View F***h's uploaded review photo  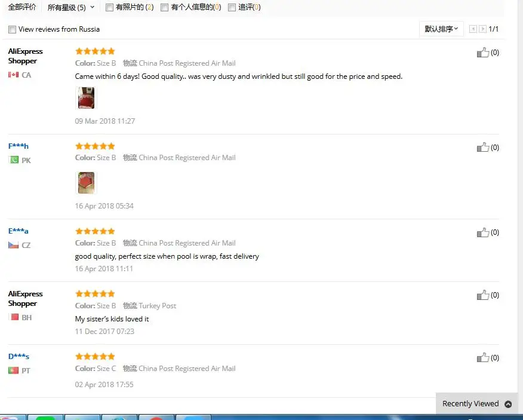coord(86,183)
